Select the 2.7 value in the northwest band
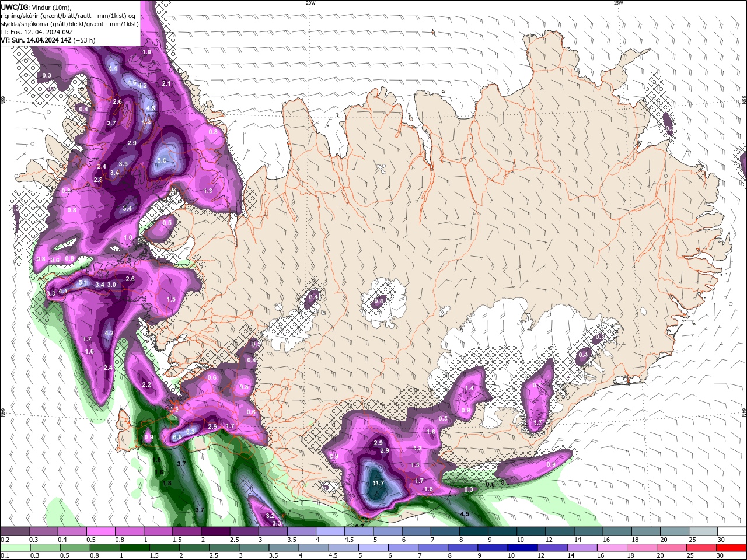The width and height of the screenshot is (747, 560). pos(112,123)
